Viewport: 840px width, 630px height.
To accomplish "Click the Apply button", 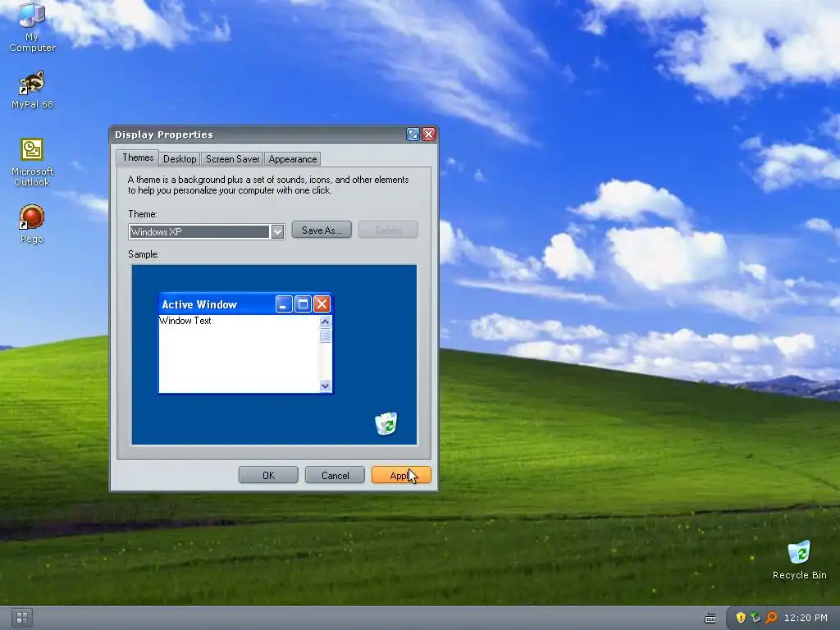I will point(401,475).
